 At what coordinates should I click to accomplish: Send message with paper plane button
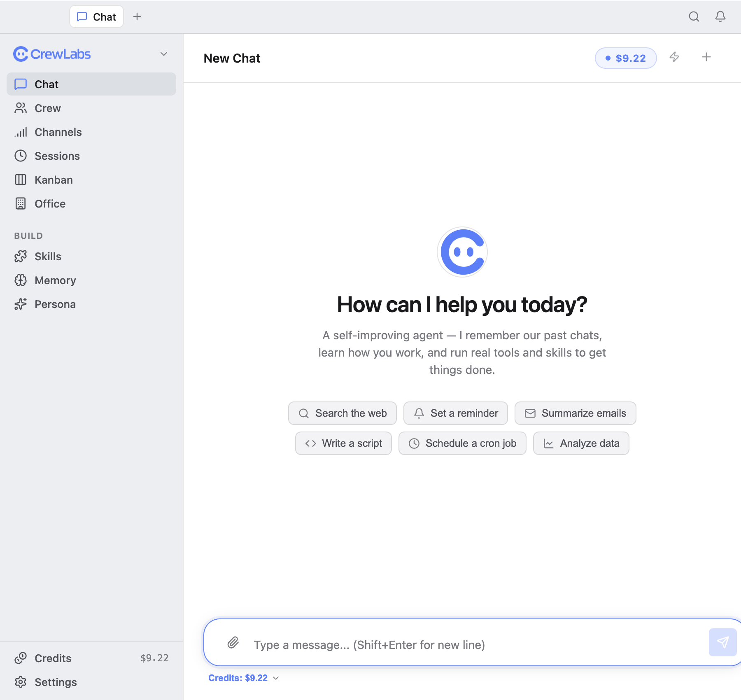tap(722, 642)
